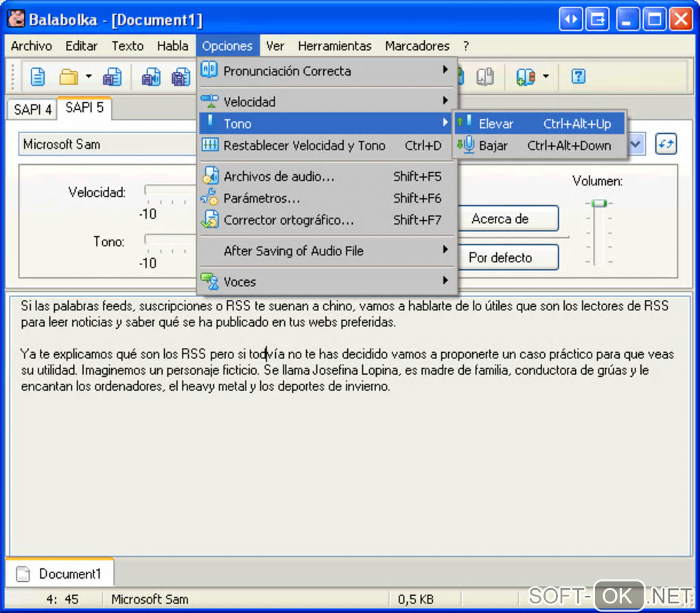Click the 4: 45 cursor position status
This screenshot has width=700, height=613.
click(x=62, y=599)
